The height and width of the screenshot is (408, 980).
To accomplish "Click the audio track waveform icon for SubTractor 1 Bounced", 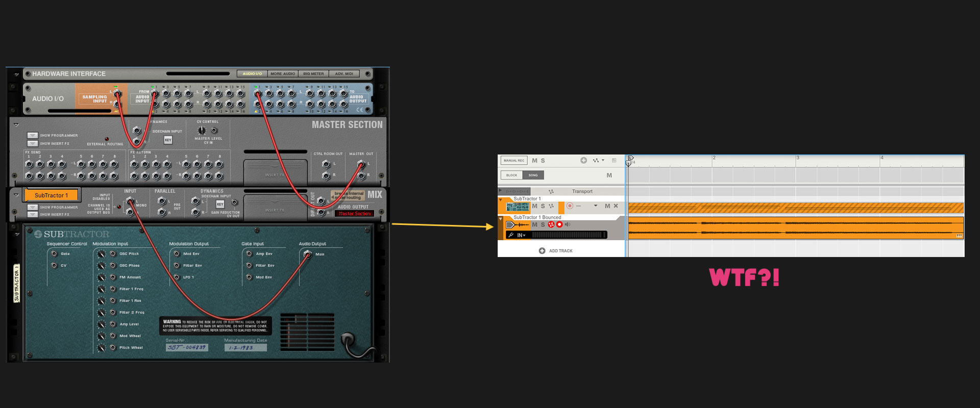I will point(518,225).
